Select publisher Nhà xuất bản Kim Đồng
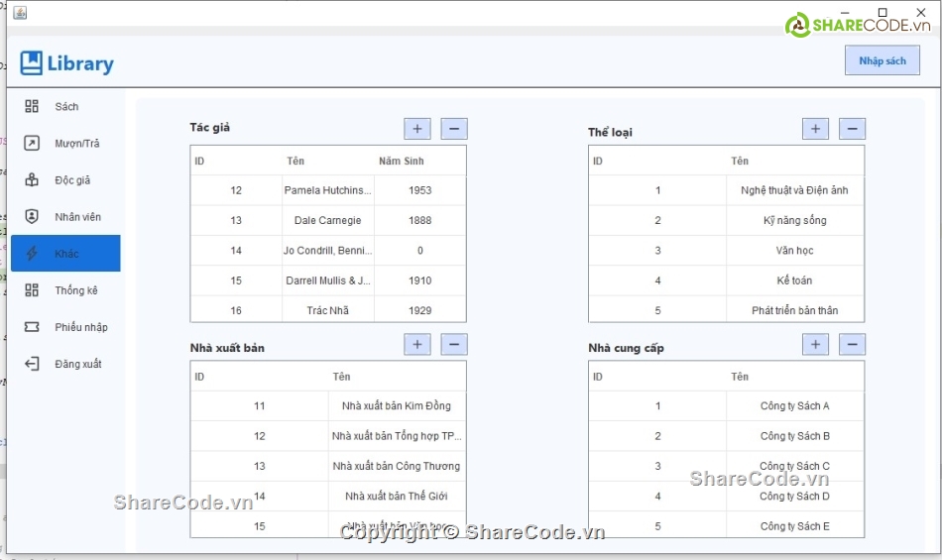The image size is (942, 560). pos(328,405)
